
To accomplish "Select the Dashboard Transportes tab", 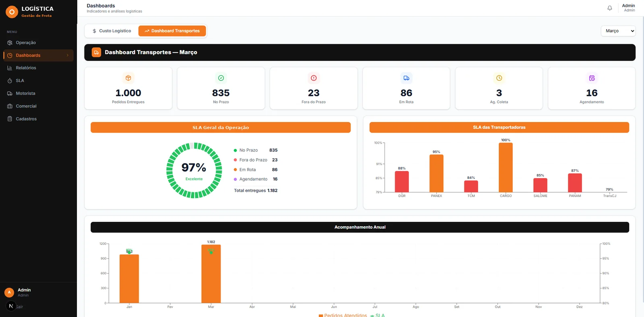I will pos(172,31).
